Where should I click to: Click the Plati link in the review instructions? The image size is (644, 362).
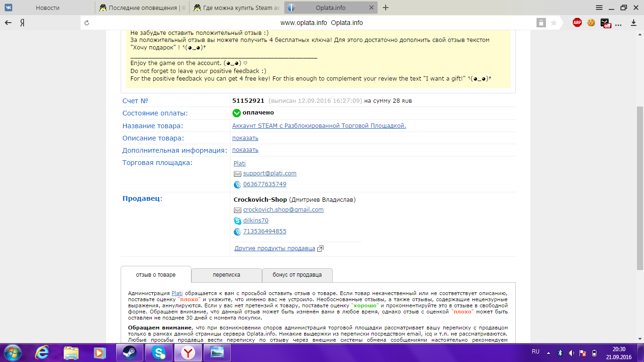point(177,293)
